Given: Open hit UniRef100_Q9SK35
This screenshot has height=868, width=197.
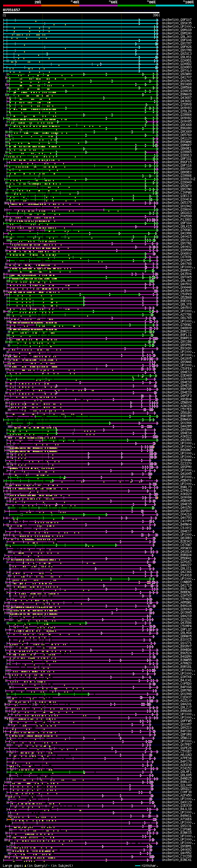Looking at the screenshot, I should tap(176, 23).
